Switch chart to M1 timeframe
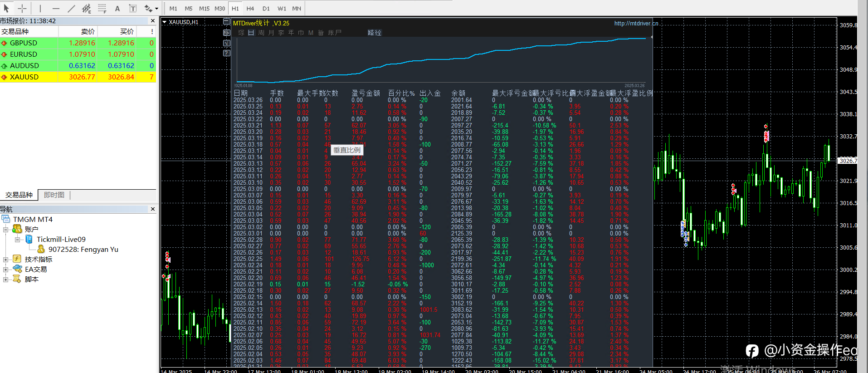This screenshot has width=868, height=373. click(x=173, y=8)
